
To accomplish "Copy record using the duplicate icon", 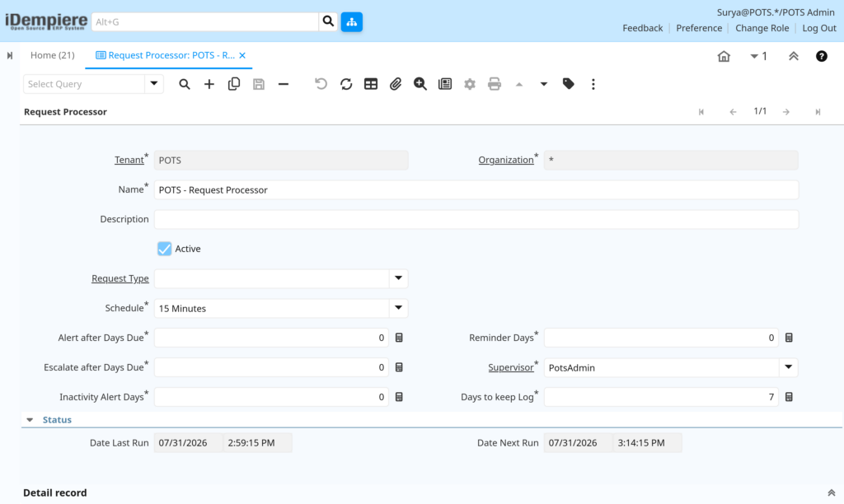I will (x=233, y=84).
